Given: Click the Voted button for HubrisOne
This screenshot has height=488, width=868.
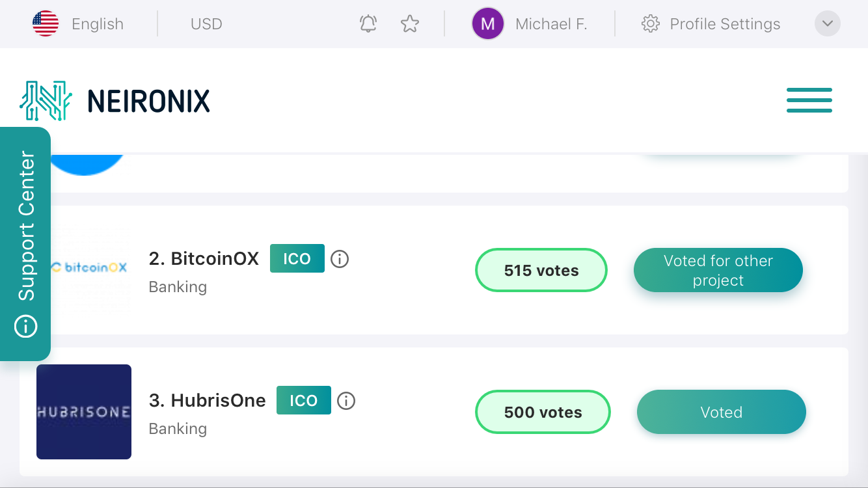Looking at the screenshot, I should coord(721,413).
